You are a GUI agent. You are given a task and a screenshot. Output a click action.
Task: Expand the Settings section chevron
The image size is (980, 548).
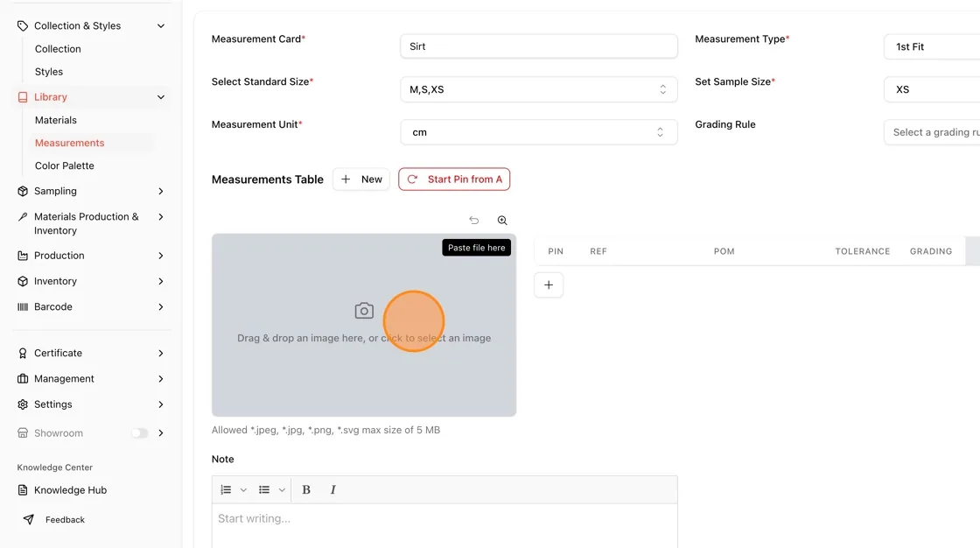[x=161, y=404]
